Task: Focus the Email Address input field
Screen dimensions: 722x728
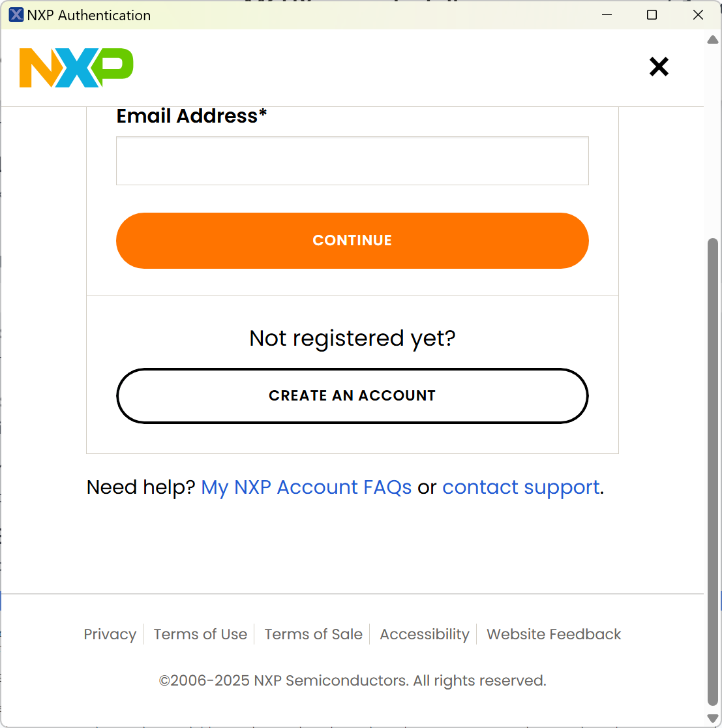Action: (352, 161)
